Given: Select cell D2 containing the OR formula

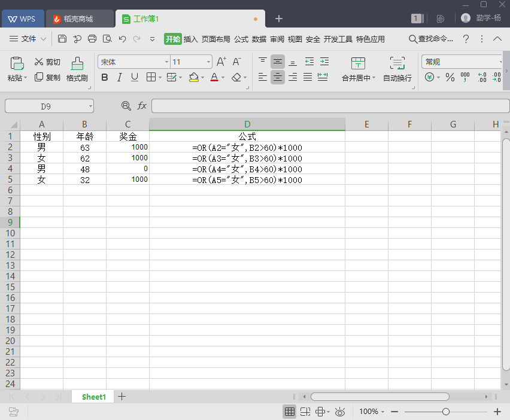Looking at the screenshot, I should coord(247,147).
